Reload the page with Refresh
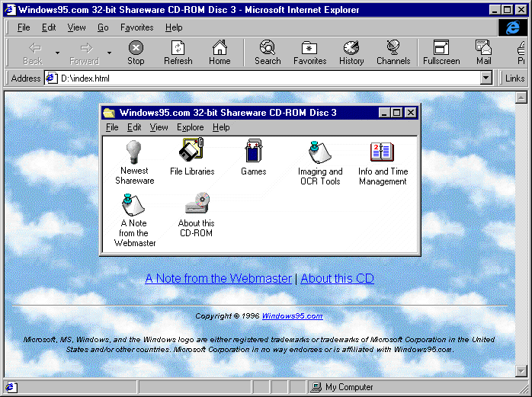Viewport: 532px width, 397px height. [178, 53]
